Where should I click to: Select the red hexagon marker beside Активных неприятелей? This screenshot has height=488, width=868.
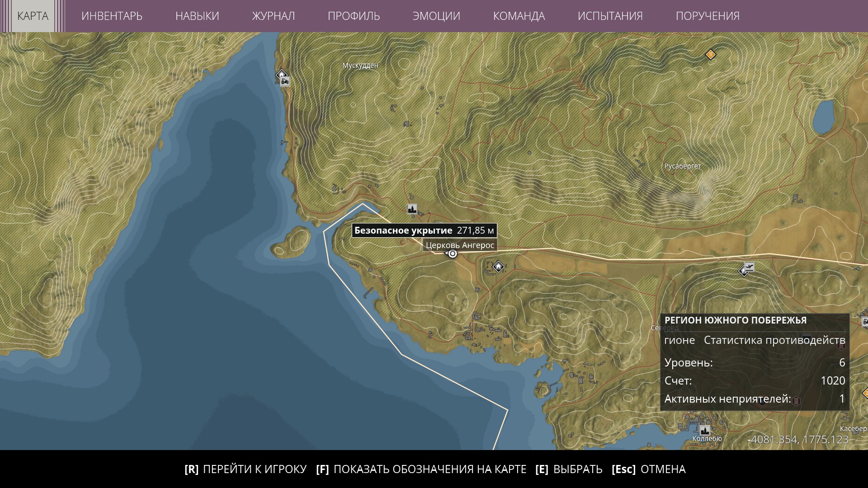pos(797,401)
